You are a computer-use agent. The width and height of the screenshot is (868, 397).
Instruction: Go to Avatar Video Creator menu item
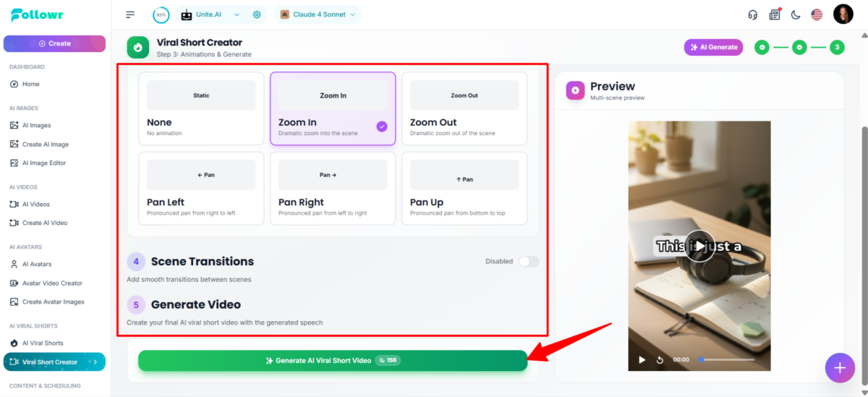tap(52, 283)
